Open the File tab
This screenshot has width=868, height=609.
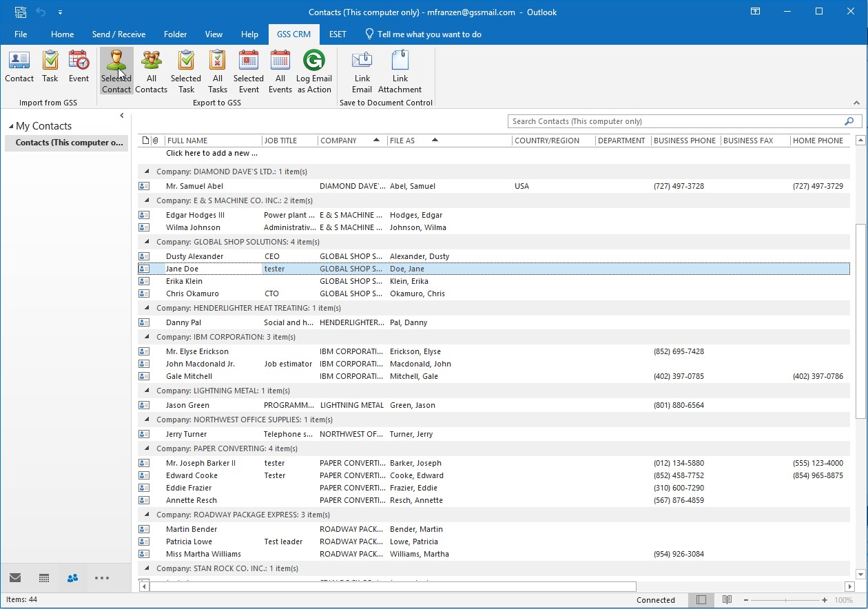point(21,34)
